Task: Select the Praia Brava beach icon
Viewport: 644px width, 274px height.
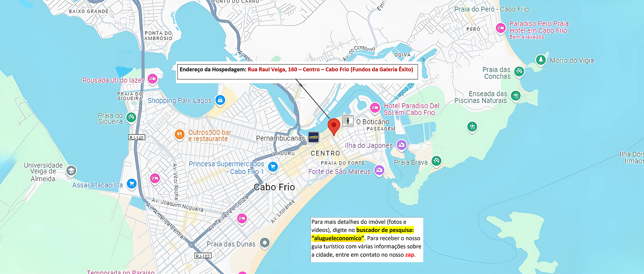Action: click(436, 161)
